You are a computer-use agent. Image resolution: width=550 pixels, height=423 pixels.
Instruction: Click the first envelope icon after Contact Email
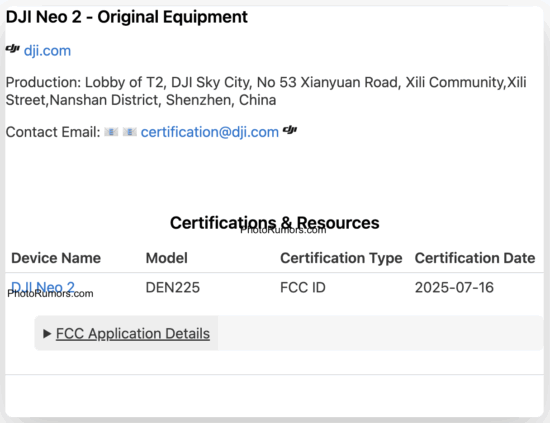pyautogui.click(x=111, y=132)
